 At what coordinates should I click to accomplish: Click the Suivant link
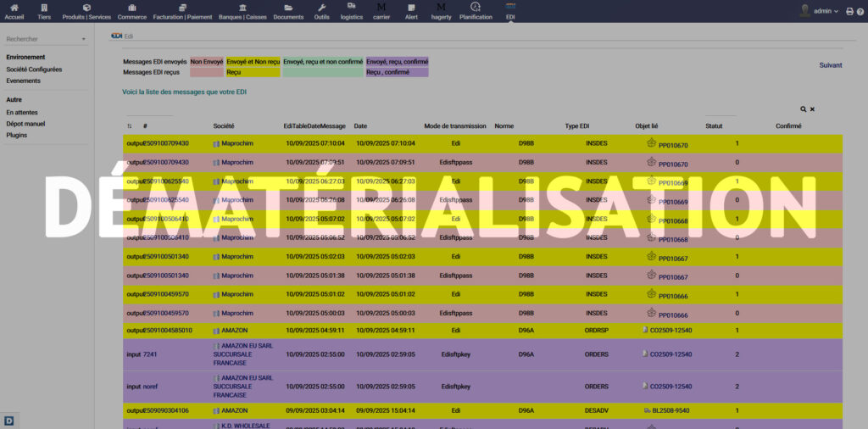tap(830, 65)
